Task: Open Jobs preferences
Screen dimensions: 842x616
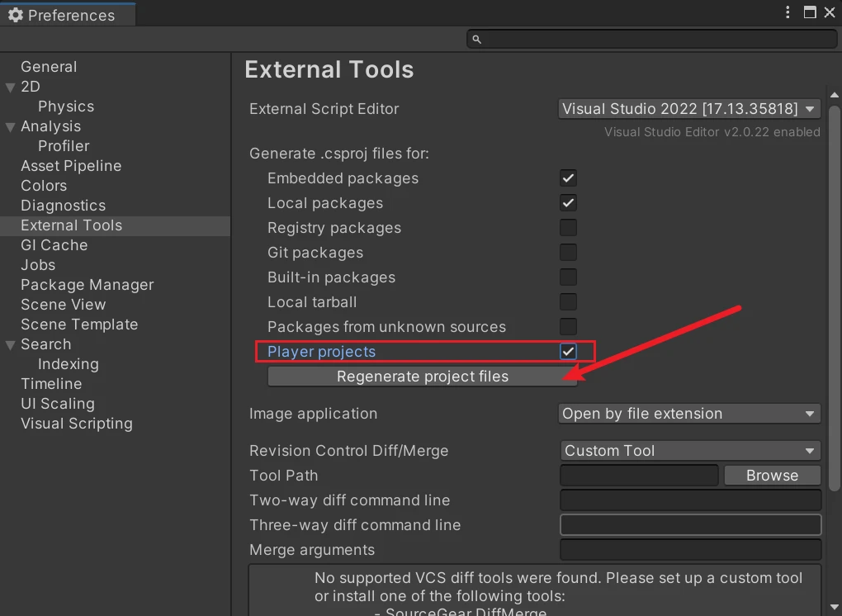Action: (x=38, y=265)
